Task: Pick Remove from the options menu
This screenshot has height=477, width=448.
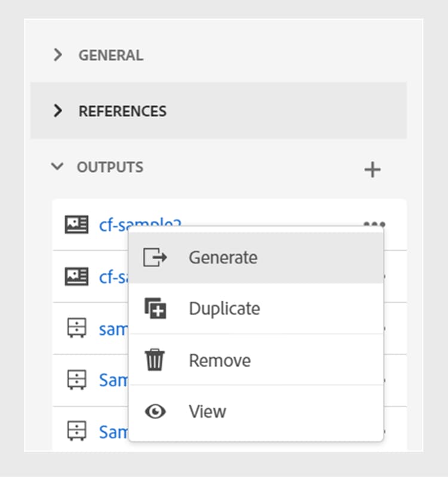Action: pyautogui.click(x=219, y=361)
